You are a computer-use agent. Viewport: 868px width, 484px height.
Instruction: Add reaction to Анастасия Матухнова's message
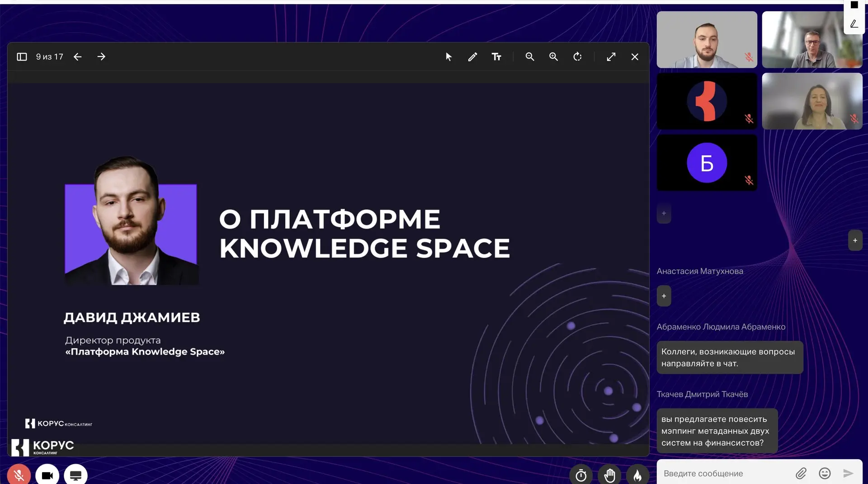[664, 296]
